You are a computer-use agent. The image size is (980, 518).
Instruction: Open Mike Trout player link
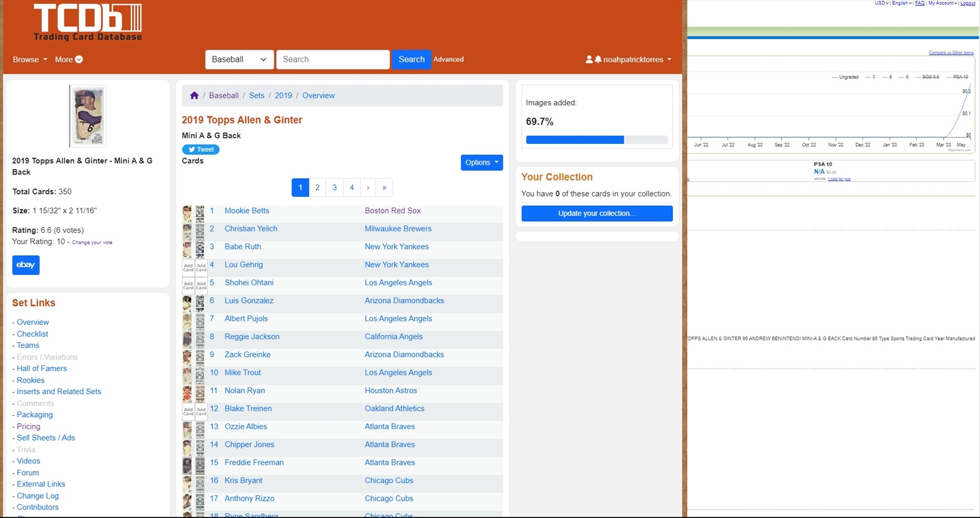tap(243, 373)
